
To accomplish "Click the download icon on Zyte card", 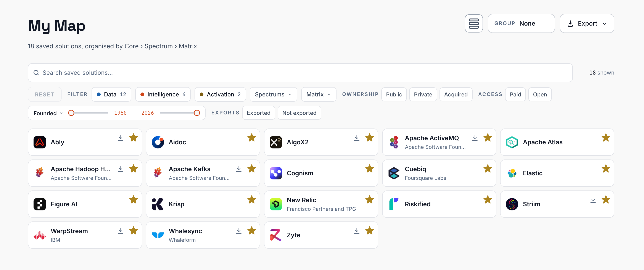I will (357, 231).
